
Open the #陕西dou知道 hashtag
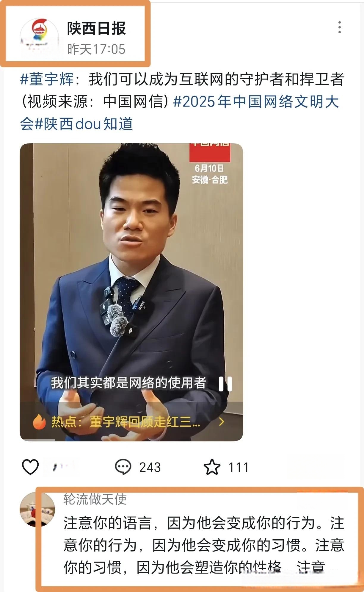84,124
